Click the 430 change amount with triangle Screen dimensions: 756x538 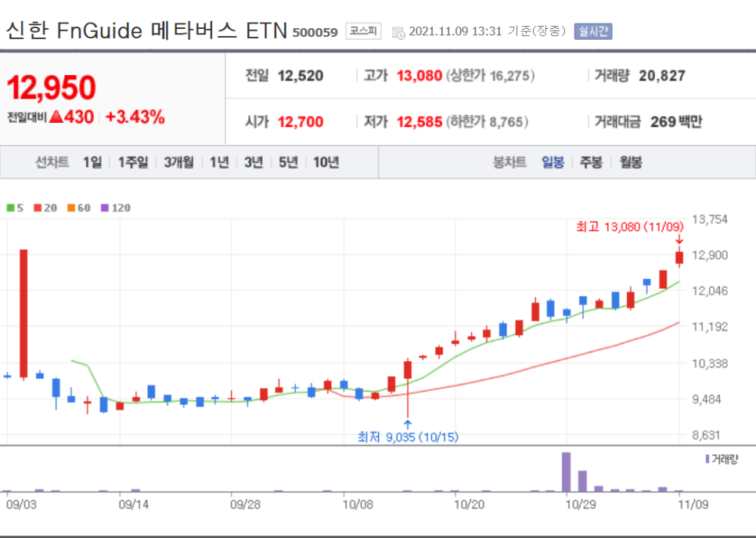[x=72, y=117]
